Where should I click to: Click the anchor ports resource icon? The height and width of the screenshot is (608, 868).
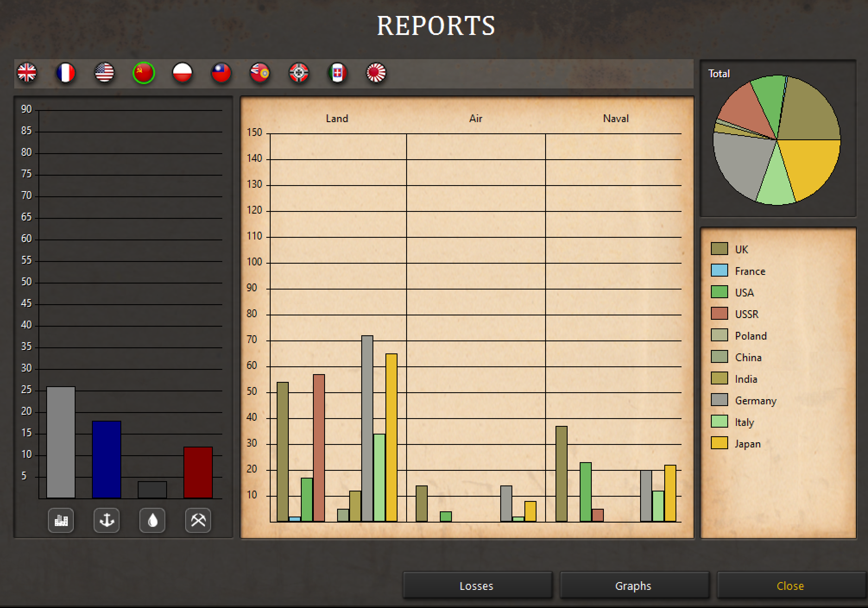click(x=107, y=520)
